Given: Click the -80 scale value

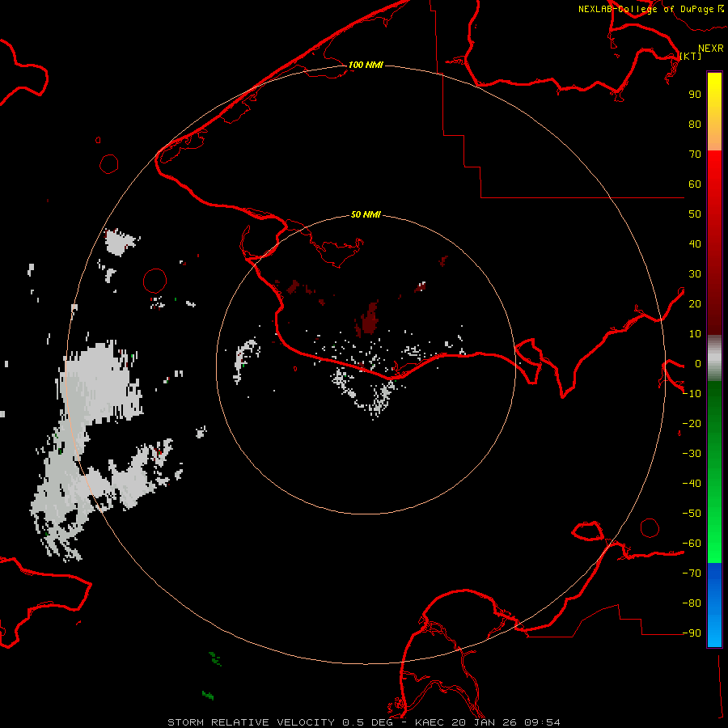Looking at the screenshot, I should pos(692,603).
